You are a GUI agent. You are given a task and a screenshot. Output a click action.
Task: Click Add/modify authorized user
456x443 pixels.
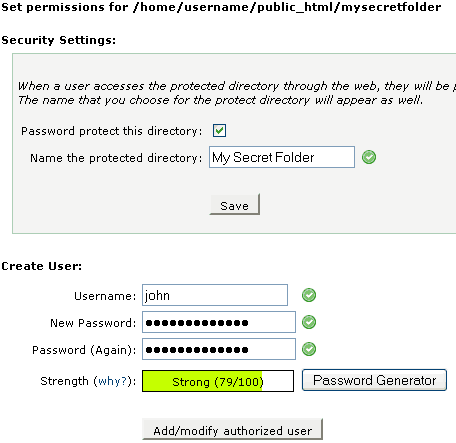click(x=232, y=429)
